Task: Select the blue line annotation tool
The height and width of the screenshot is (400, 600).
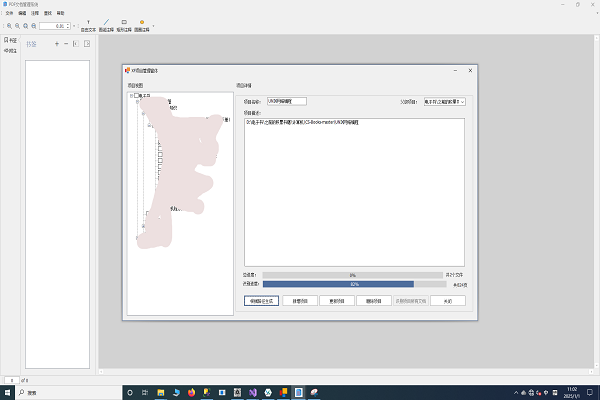Action: (x=106, y=26)
